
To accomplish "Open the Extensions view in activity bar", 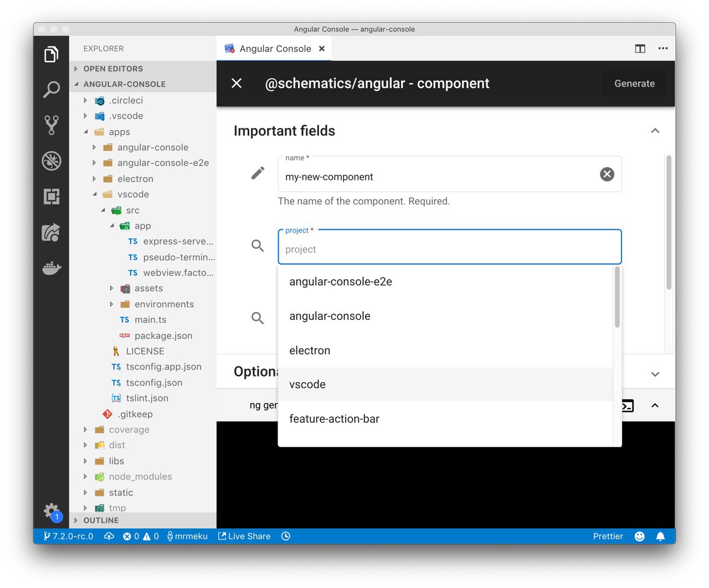I will click(x=52, y=197).
